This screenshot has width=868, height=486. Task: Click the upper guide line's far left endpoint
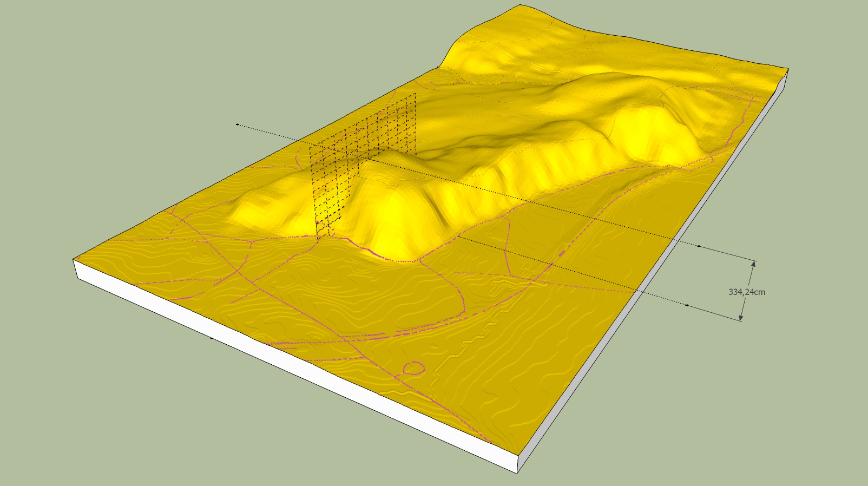pyautogui.click(x=237, y=124)
